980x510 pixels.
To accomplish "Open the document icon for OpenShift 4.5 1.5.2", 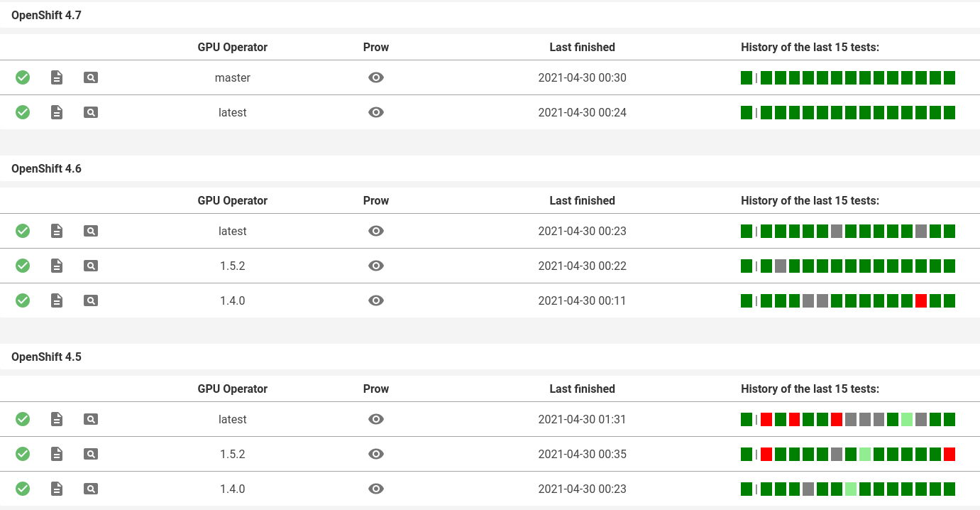I will coord(57,454).
